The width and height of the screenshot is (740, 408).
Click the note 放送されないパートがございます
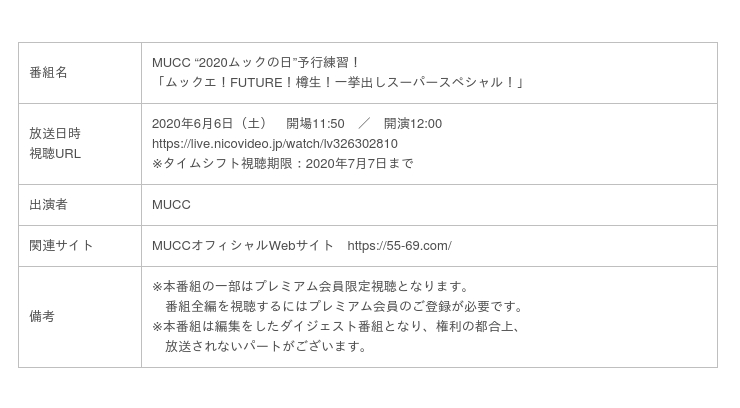266,346
